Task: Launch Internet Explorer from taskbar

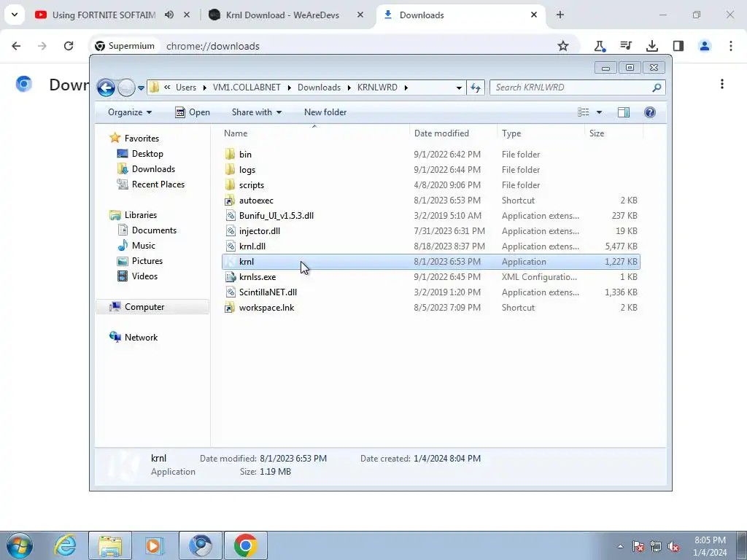Action: [65, 545]
